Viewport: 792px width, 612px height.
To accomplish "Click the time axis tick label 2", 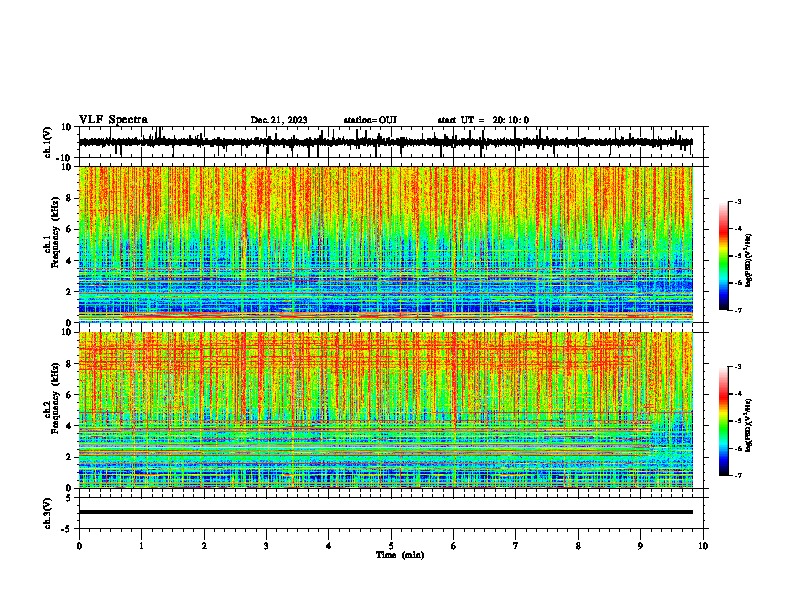I will [204, 546].
